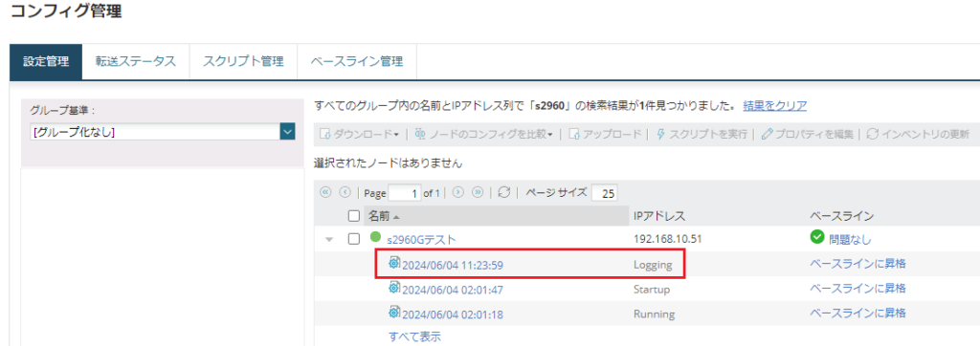Open config 2024/06/04 02:01:47

(x=453, y=290)
